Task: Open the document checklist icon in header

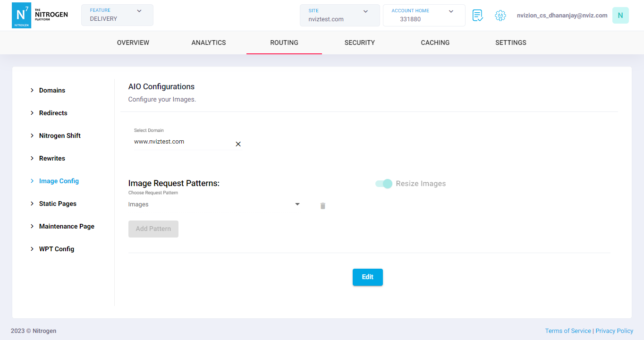Action: click(478, 16)
